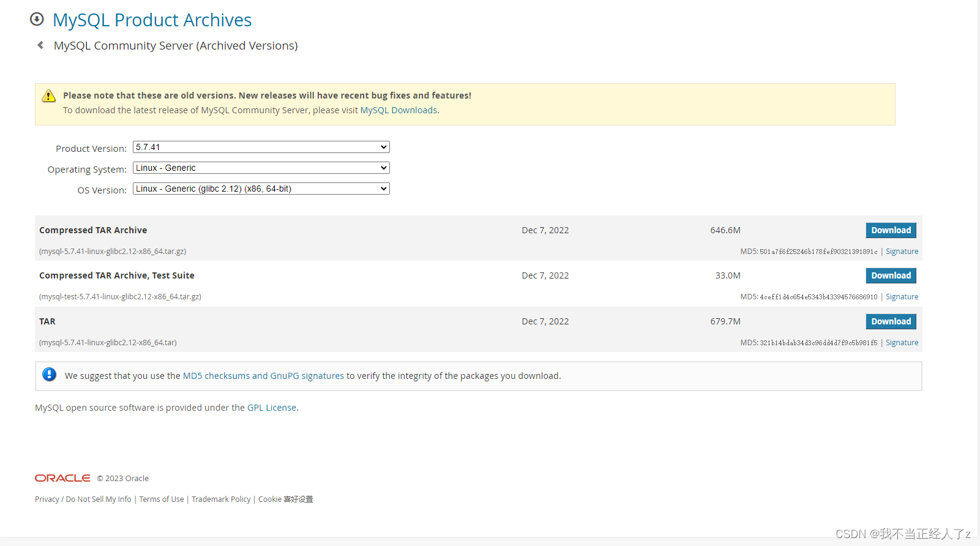The height and width of the screenshot is (546, 980).
Task: Click the Compressed TAR Archive title text
Action: click(93, 230)
